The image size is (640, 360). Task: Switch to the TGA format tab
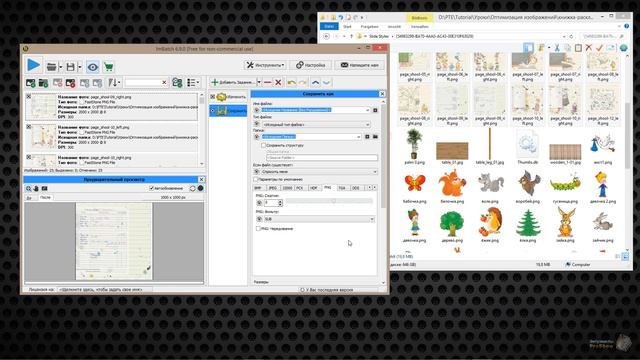coord(342,188)
